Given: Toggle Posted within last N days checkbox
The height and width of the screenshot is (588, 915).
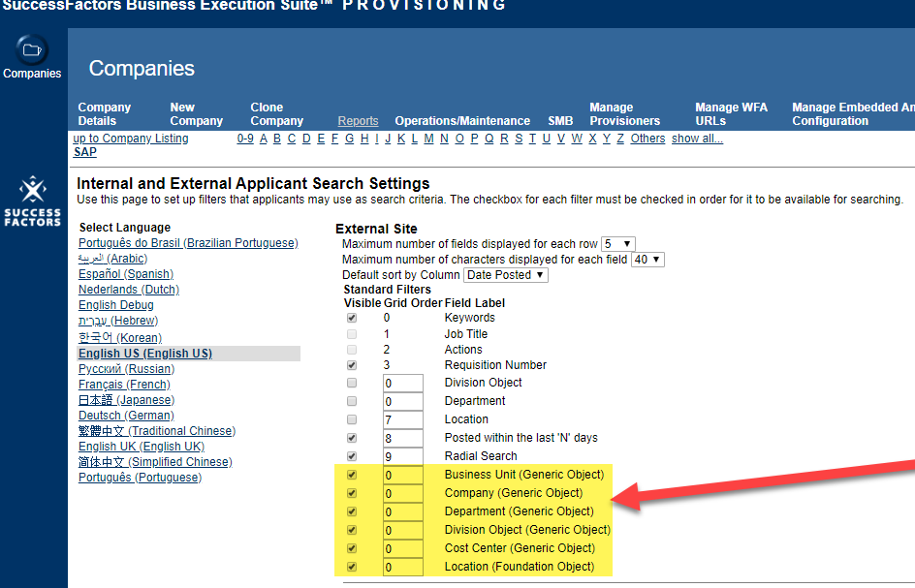Looking at the screenshot, I should (x=352, y=438).
